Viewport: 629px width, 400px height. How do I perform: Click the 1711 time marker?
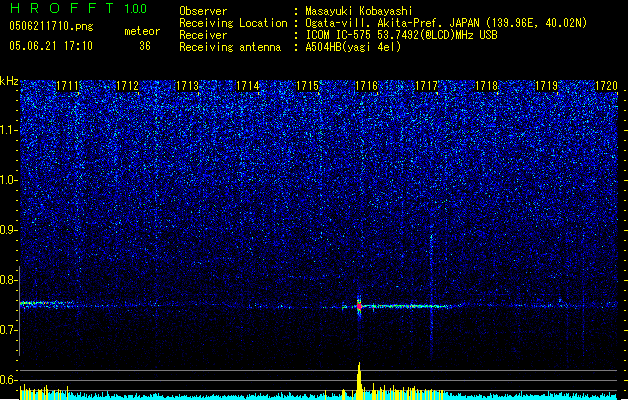(x=67, y=86)
